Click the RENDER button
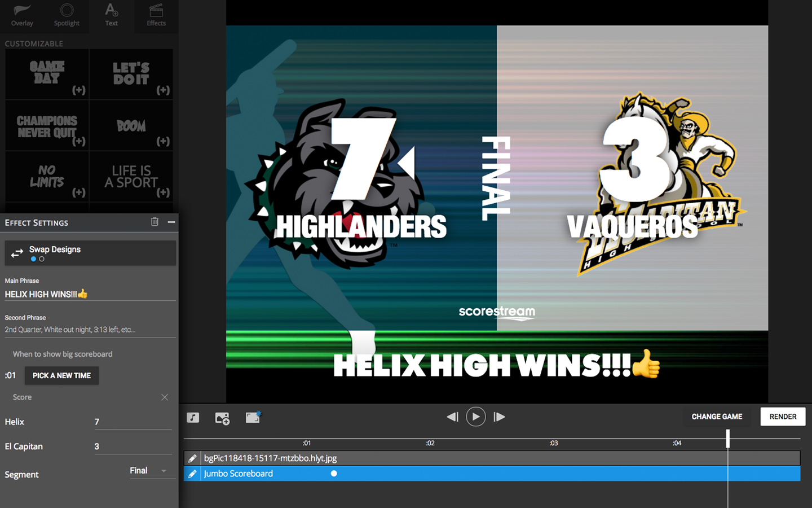This screenshot has width=812, height=508. (x=783, y=417)
